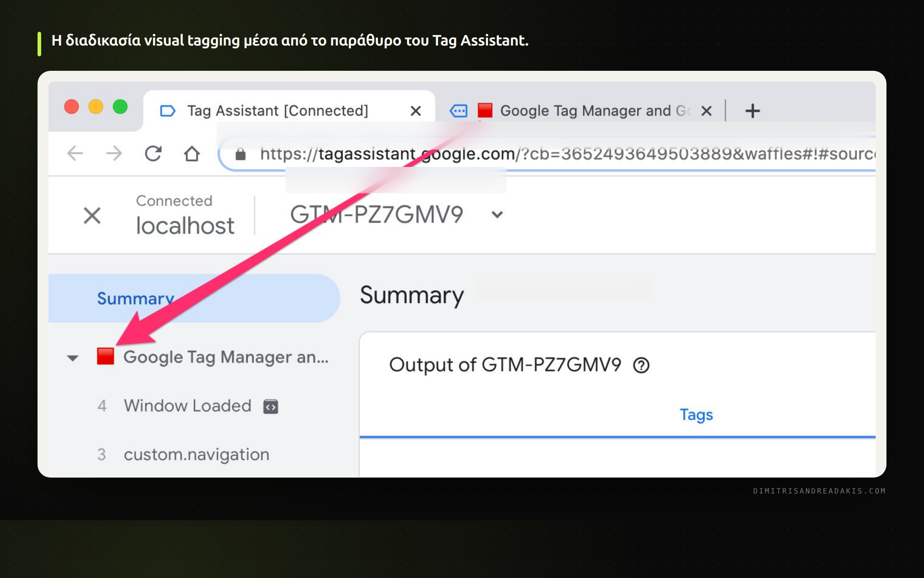Image resolution: width=924 pixels, height=578 pixels.
Task: Open a new browser tab
Action: coord(753,111)
